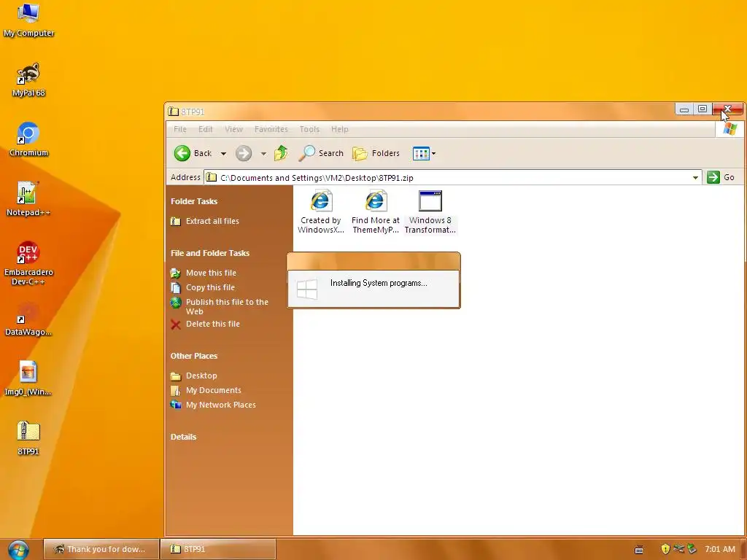Click Extract all files zip icon

[176, 222]
